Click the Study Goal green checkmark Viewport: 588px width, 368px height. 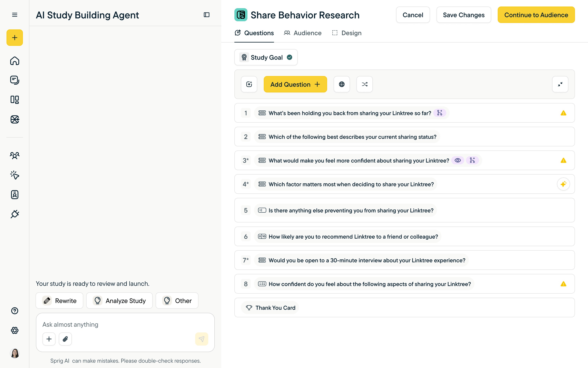(289, 57)
